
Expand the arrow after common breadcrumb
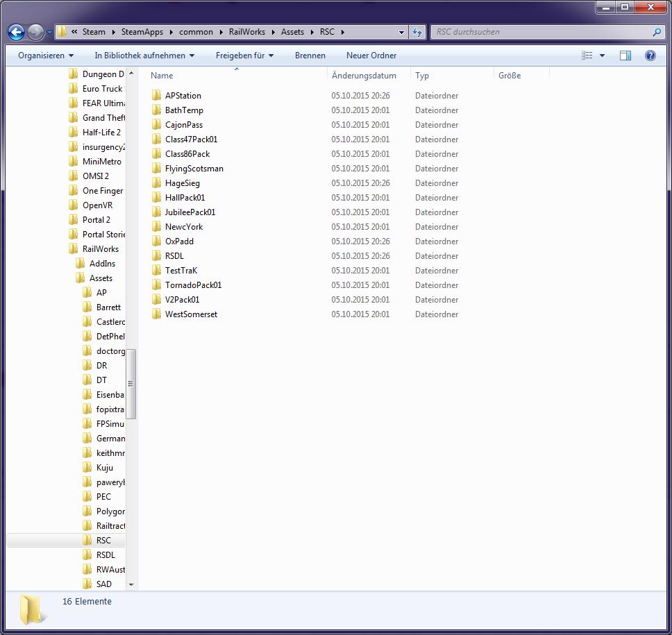(221, 32)
